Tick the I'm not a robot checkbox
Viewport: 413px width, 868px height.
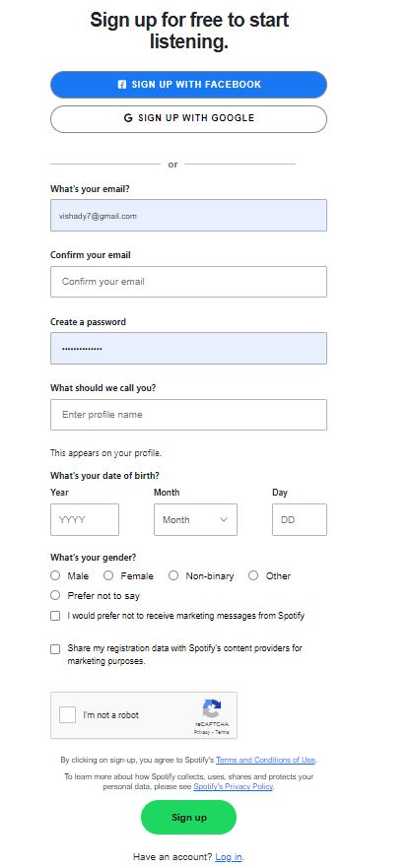(68, 714)
